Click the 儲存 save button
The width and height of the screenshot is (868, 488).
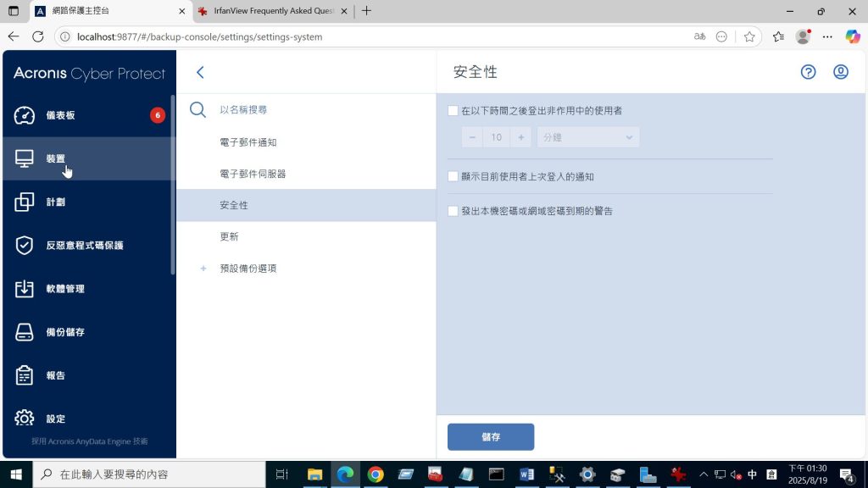point(491,437)
